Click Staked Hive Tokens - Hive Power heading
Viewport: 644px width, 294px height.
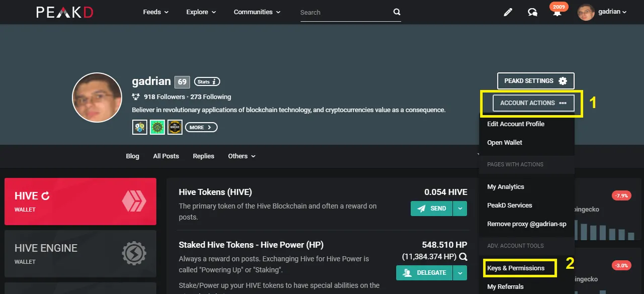[x=251, y=245]
